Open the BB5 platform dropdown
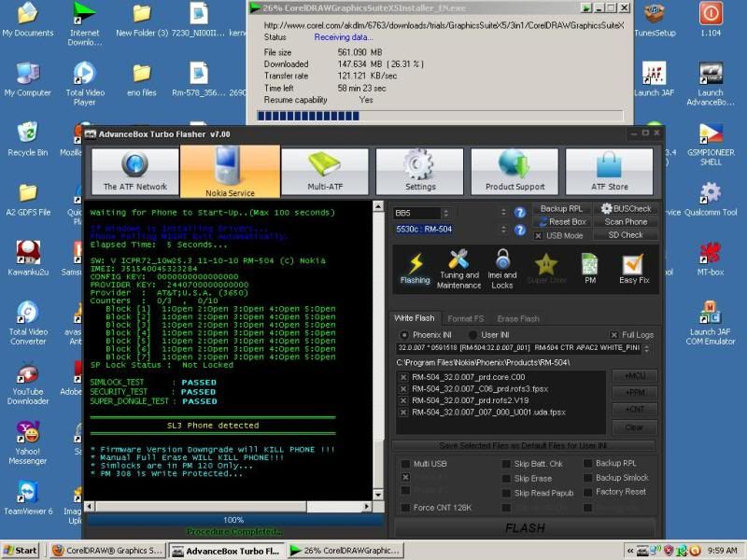Screen dimensions: 747x560 [446, 213]
